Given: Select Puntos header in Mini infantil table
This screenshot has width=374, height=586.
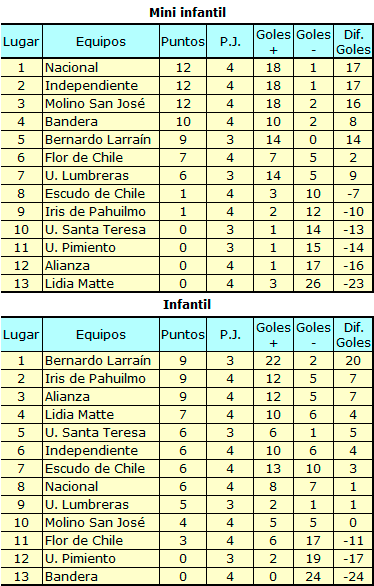Looking at the screenshot, I should (x=183, y=41).
